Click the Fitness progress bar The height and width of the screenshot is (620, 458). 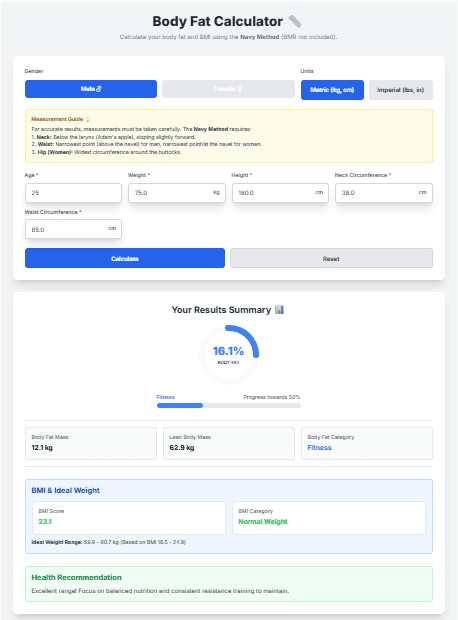click(x=229, y=405)
